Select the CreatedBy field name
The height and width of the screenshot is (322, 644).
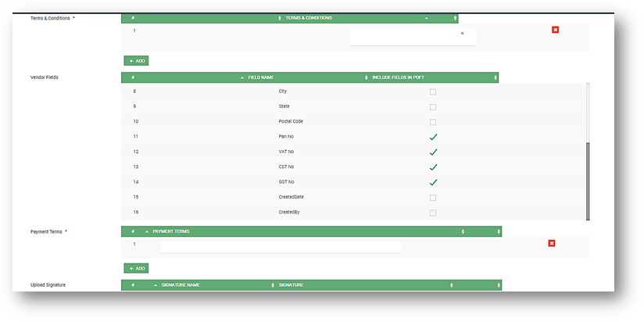click(288, 213)
